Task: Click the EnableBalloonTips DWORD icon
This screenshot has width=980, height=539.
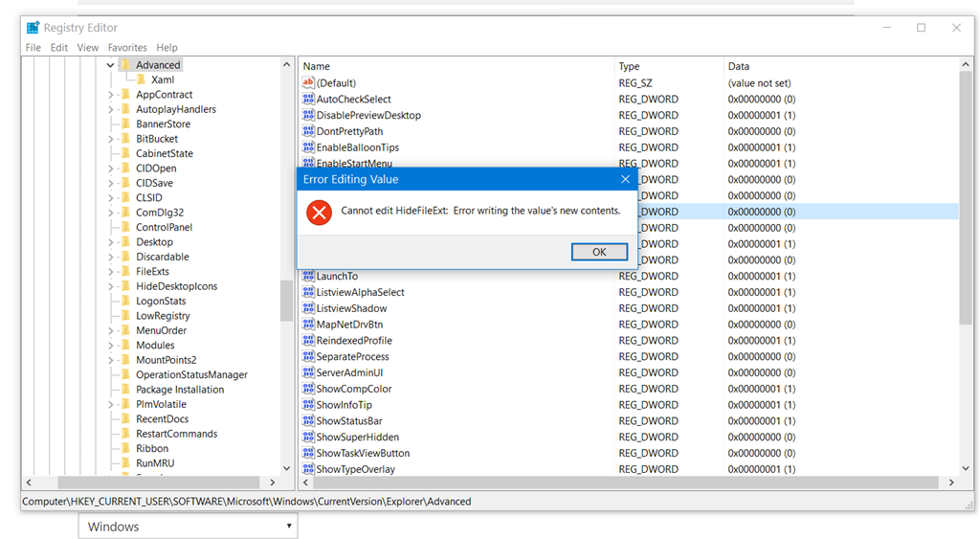Action: [x=308, y=147]
